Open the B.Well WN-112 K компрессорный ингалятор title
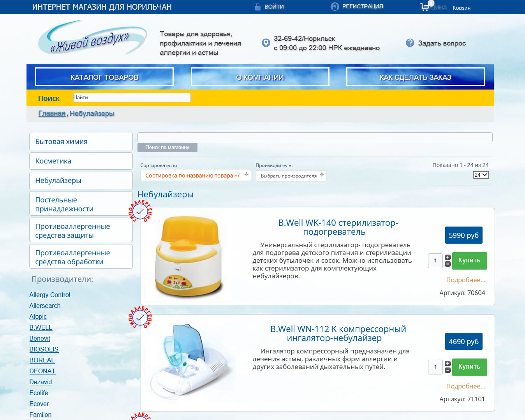Screen dimensions: 525x420 [x=338, y=334]
